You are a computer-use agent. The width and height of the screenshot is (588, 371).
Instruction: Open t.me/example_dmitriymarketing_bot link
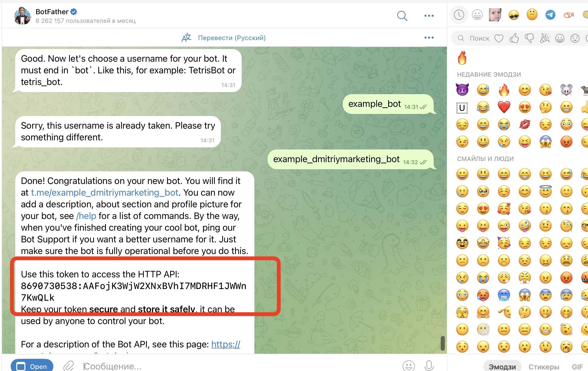105,193
